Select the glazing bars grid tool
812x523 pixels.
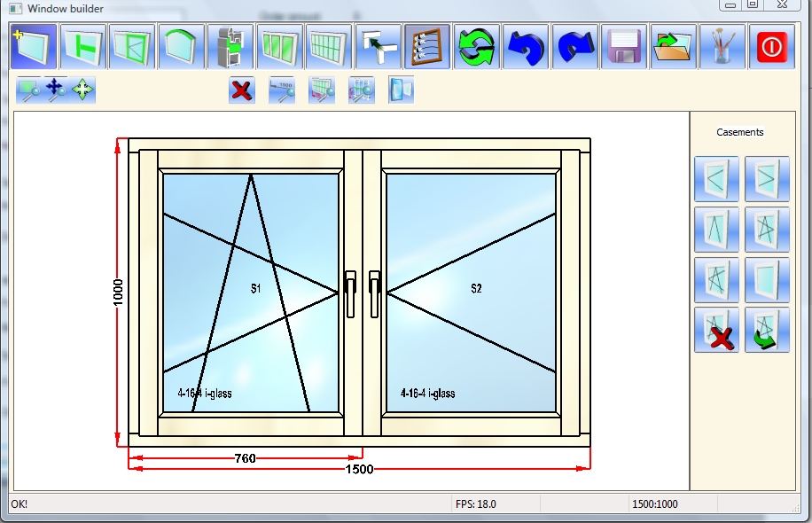[329, 47]
